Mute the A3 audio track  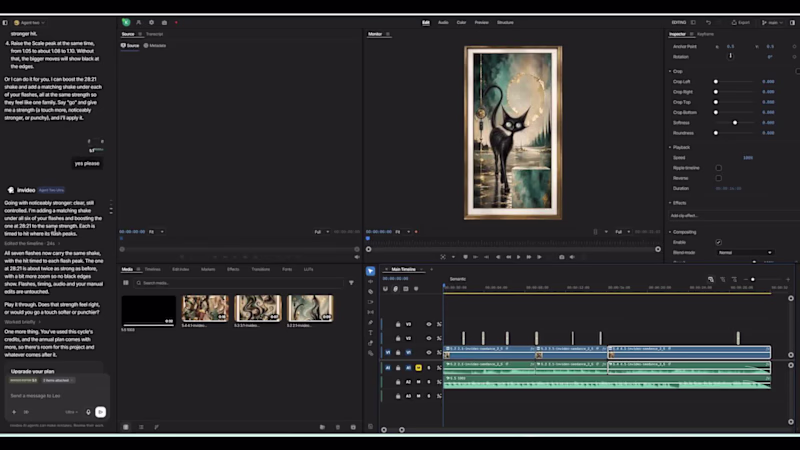[418, 396]
